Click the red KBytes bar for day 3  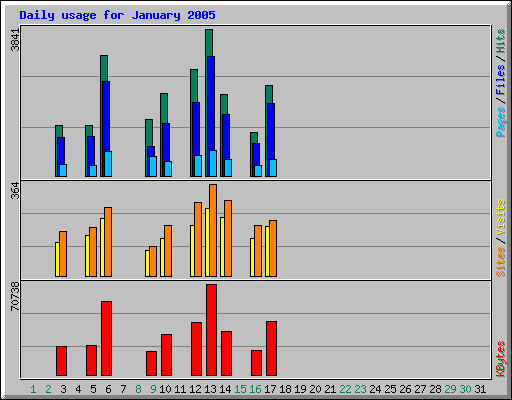pyautogui.click(x=61, y=361)
